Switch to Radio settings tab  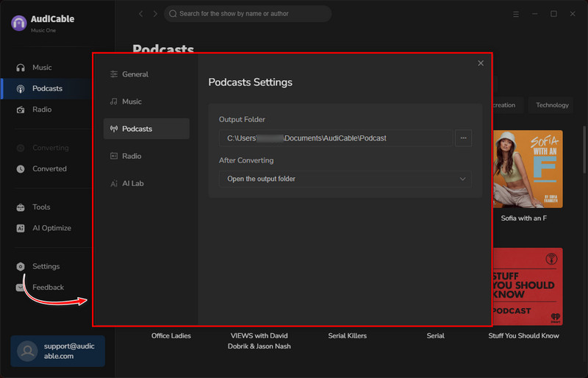coord(146,156)
